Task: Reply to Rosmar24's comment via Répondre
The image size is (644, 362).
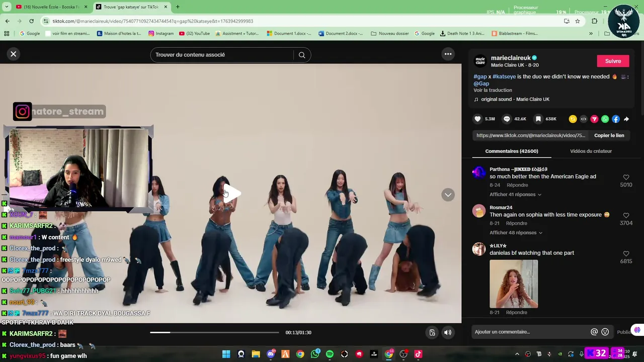Action: pos(517,223)
